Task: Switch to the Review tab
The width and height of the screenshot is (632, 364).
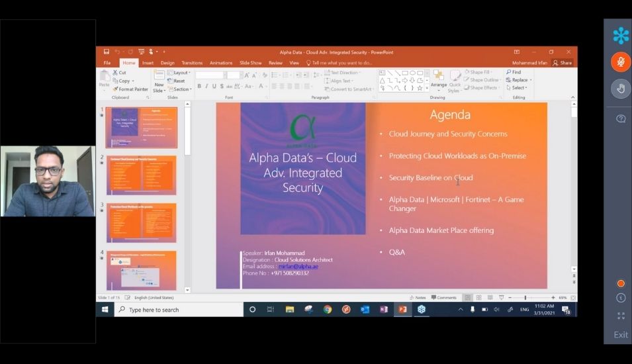Action: tap(275, 63)
